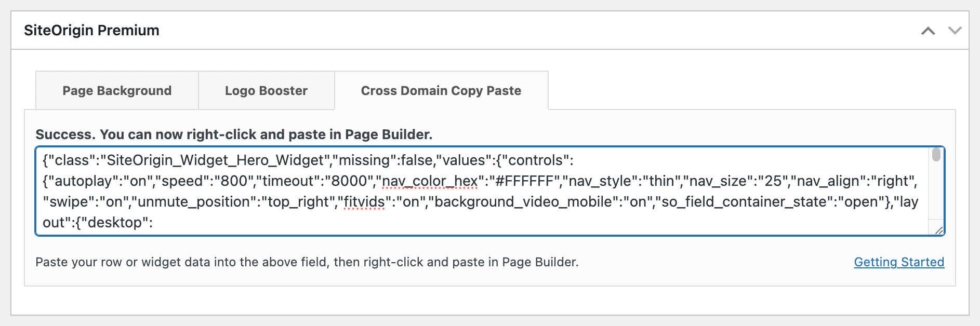Screen dimensions: 980x326
Task: Click the 'Success. You can now right-click' message
Action: click(234, 134)
